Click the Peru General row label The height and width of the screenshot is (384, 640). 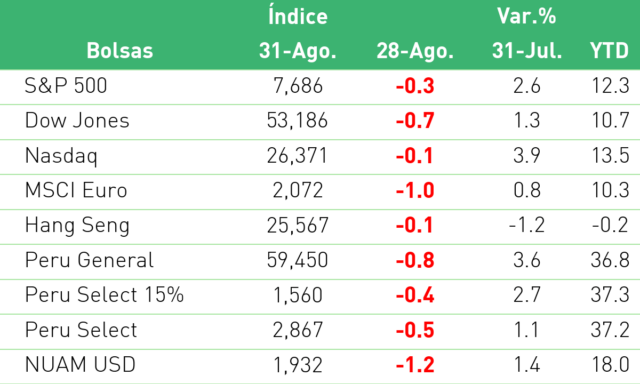[89, 260]
